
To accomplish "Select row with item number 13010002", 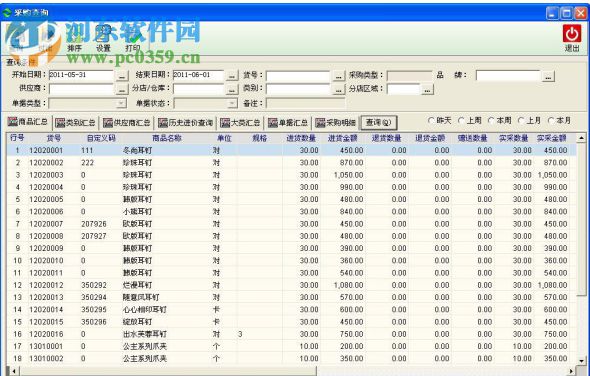I will pos(291,359).
